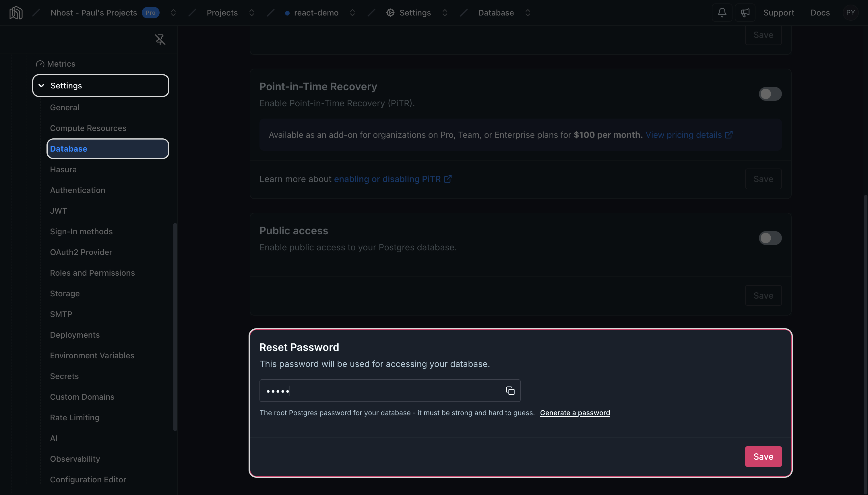
Task: Select the Database settings item
Action: pos(108,149)
